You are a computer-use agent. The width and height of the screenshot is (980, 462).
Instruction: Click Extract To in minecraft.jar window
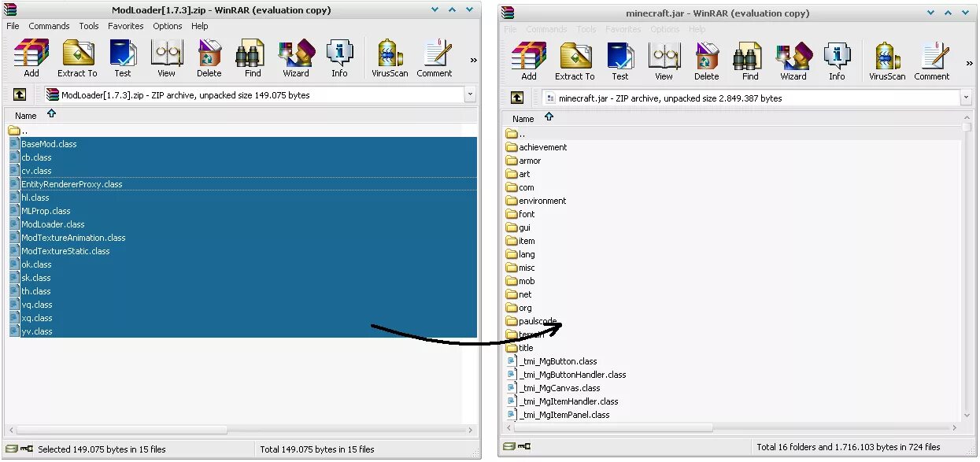[575, 61]
